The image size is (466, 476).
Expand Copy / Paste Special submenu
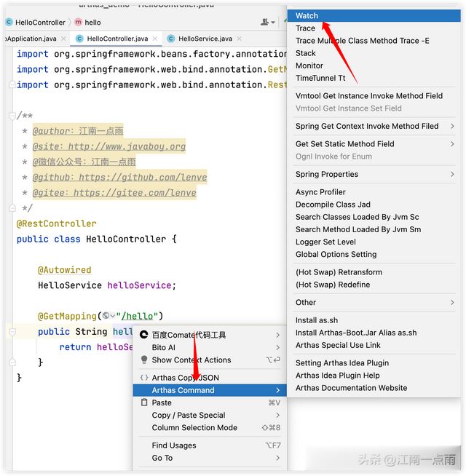[x=210, y=416]
